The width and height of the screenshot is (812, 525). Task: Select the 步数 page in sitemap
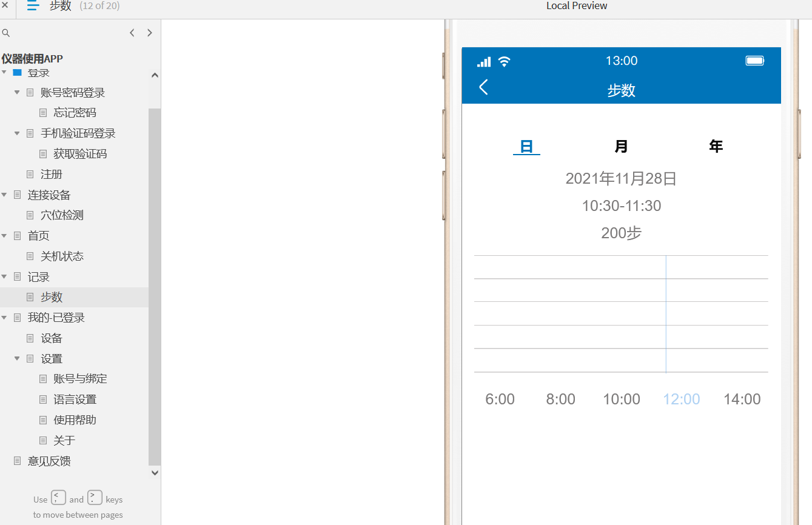pos(52,298)
